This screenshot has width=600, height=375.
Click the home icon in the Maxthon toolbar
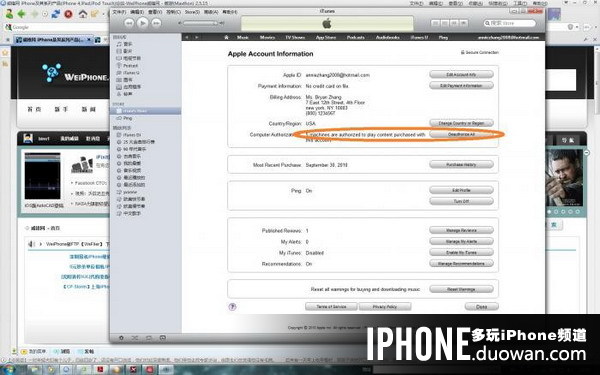coord(83,14)
